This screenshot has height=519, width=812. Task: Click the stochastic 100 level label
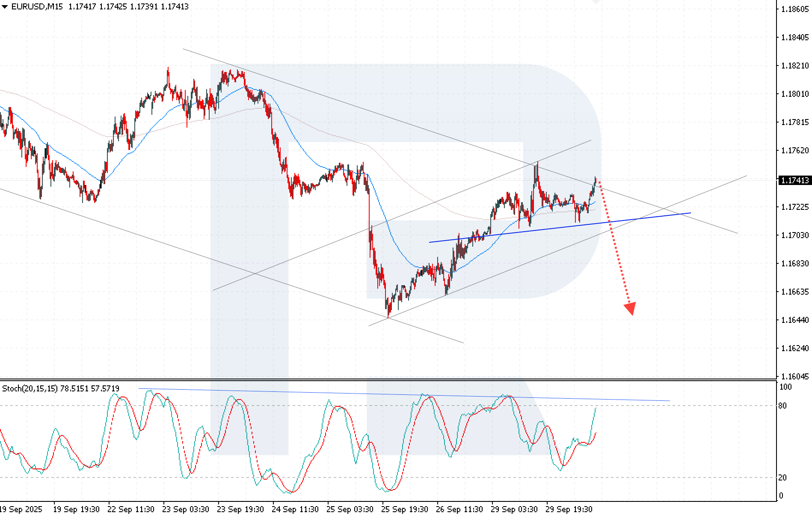pyautogui.click(x=785, y=387)
